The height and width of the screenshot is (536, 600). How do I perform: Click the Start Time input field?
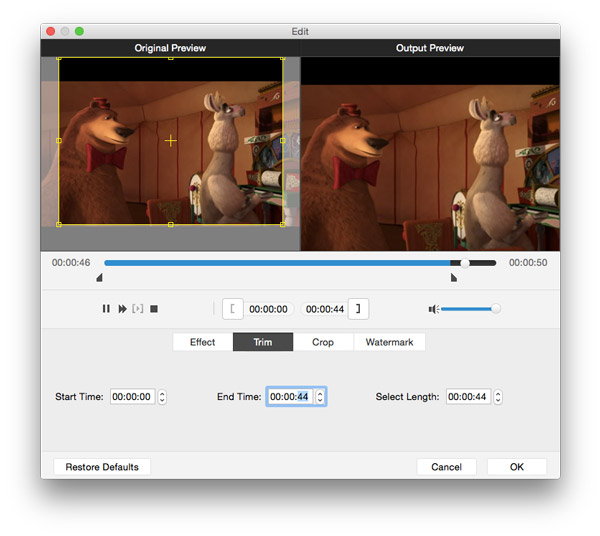coord(132,397)
